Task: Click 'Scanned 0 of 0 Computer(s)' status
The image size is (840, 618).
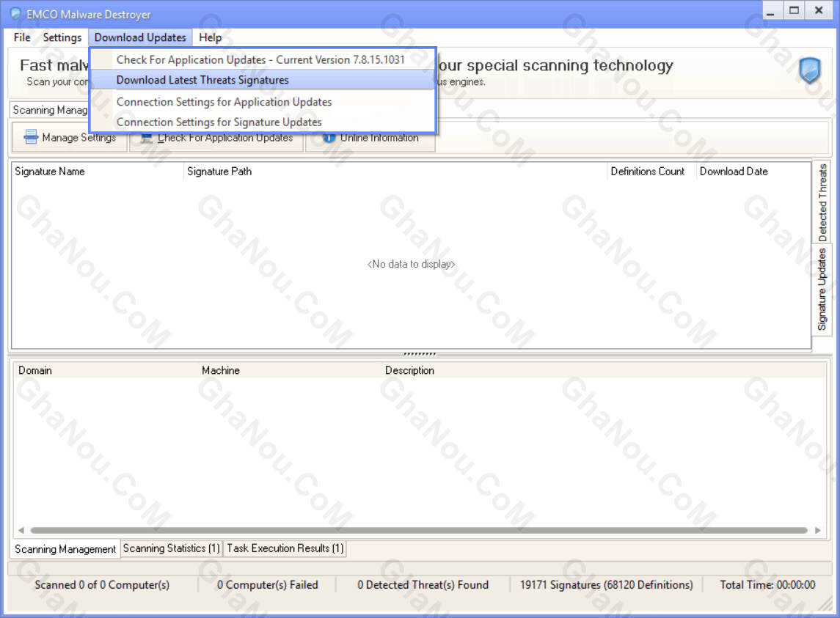Action: (x=102, y=585)
